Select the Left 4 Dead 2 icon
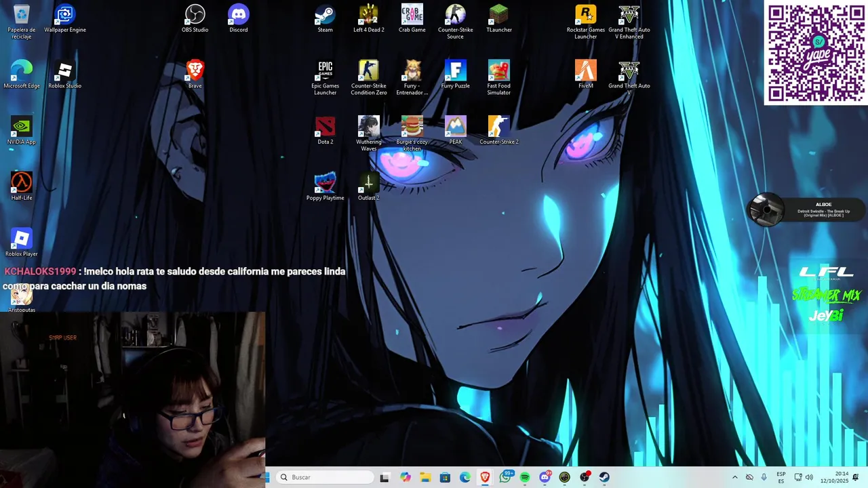This screenshot has width=868, height=488. pyautogui.click(x=369, y=19)
